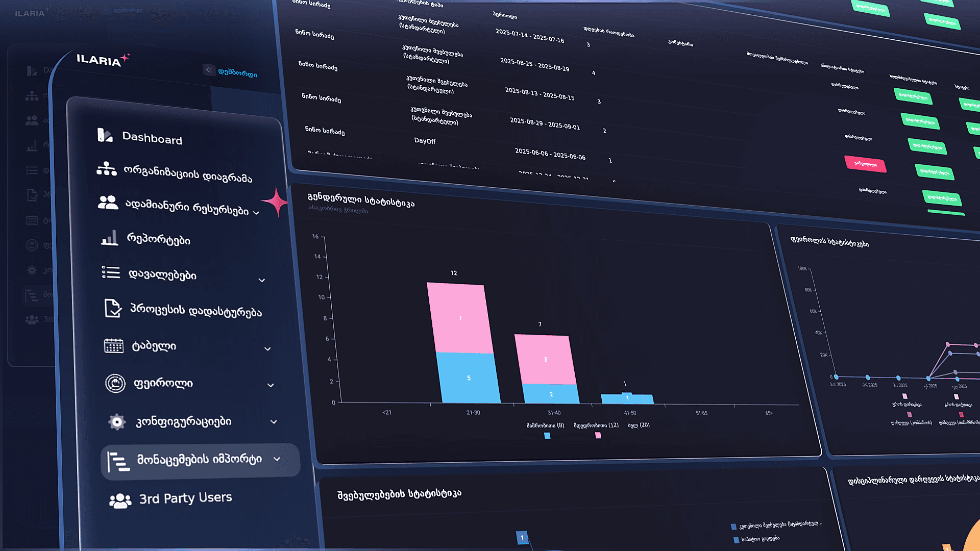Expand the tasks menu chevron
980x551 pixels.
click(262, 280)
